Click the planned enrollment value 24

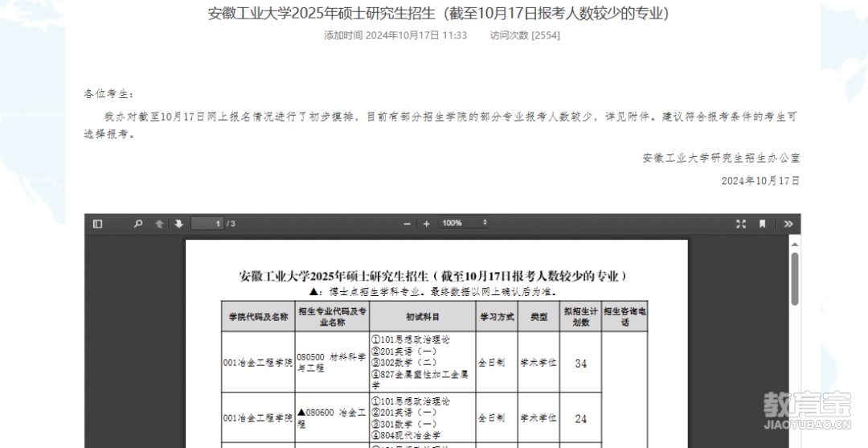(581, 419)
